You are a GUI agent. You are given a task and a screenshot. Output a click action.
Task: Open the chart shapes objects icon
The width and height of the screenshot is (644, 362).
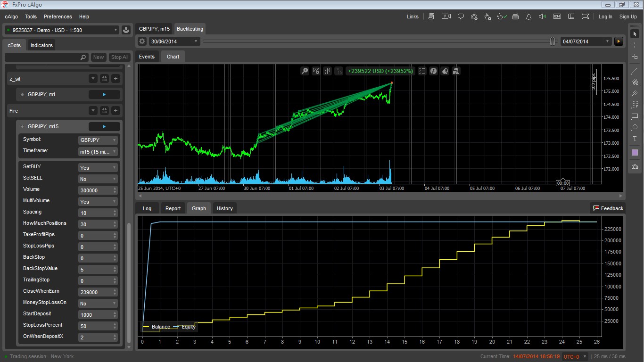(x=456, y=71)
